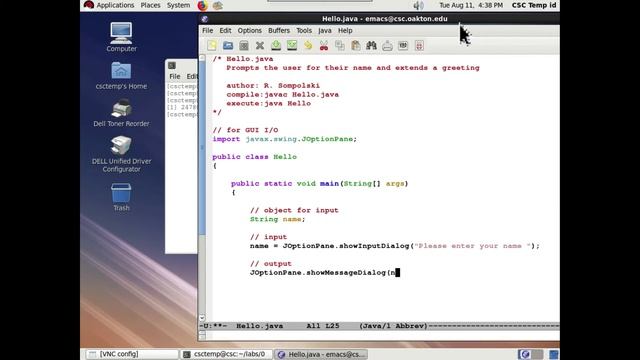This screenshot has height=360, width=640.
Task: Click the showInputDialog code line
Action: 395,246
